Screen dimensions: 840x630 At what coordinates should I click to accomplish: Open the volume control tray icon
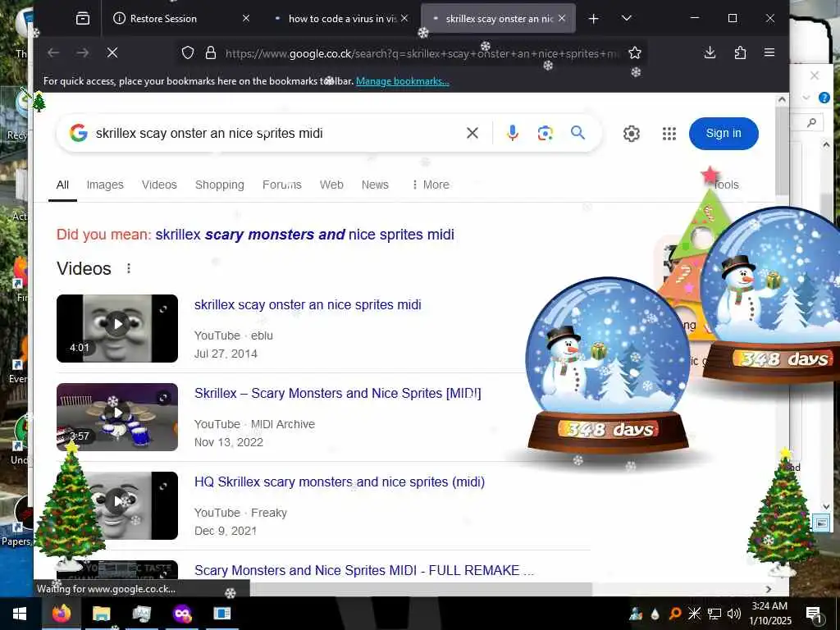click(734, 614)
